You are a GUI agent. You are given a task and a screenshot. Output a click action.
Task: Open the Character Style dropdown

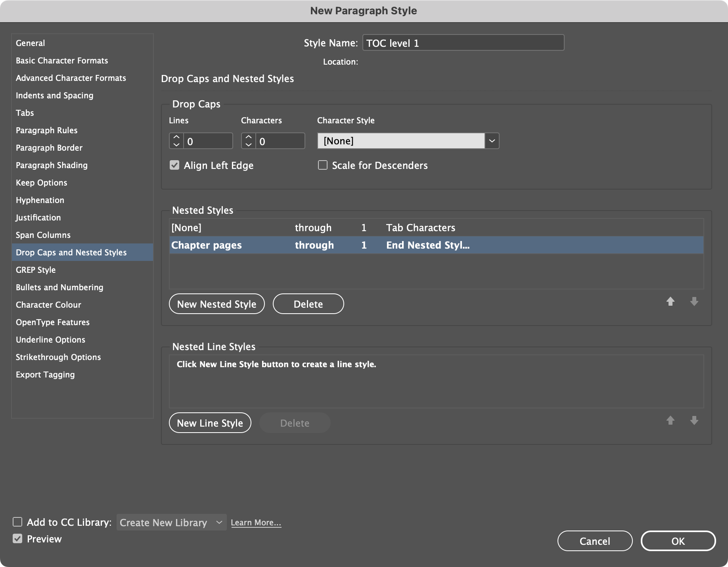(x=492, y=141)
